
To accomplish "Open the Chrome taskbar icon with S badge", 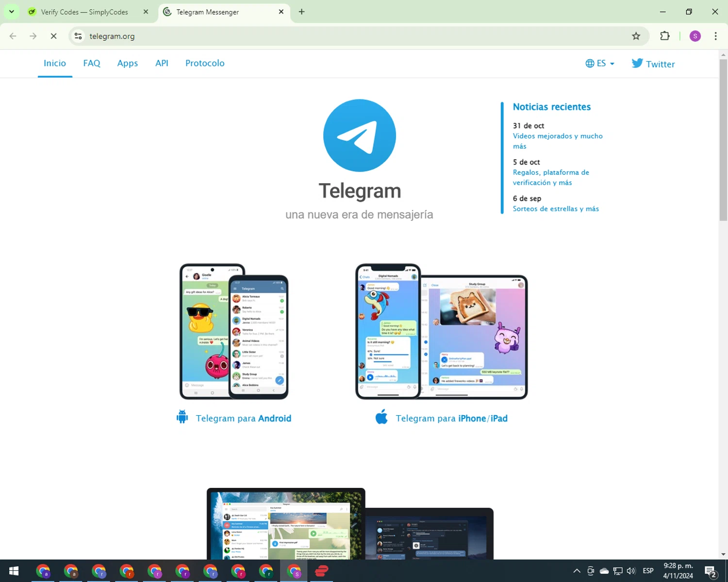I will (294, 571).
